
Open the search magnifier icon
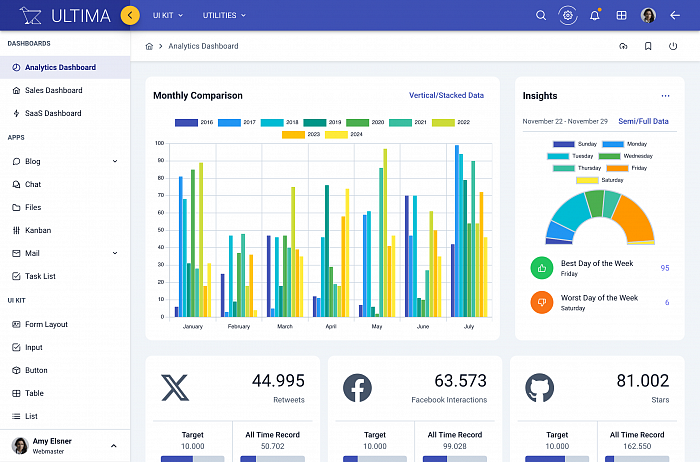coord(541,16)
